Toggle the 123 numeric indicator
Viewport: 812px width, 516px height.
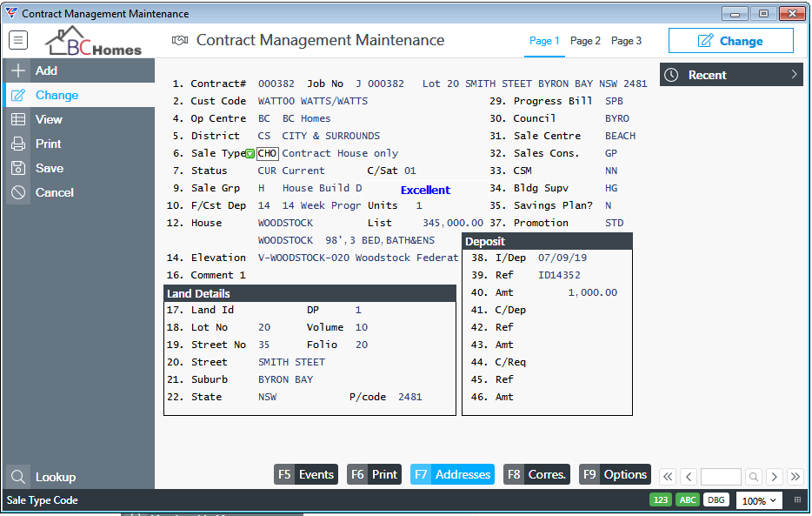[660, 500]
